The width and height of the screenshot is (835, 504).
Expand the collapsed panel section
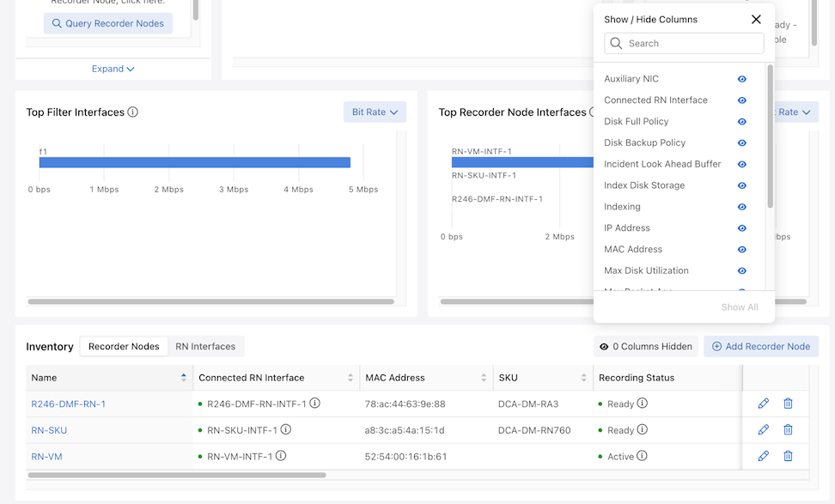pos(113,69)
